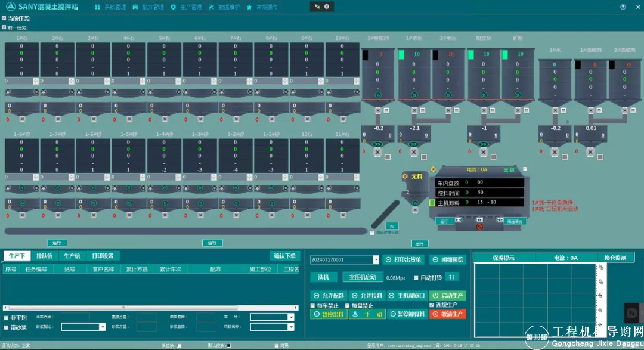Open the 车号 dropdown
The height and width of the screenshot is (350, 644).
pos(291,317)
